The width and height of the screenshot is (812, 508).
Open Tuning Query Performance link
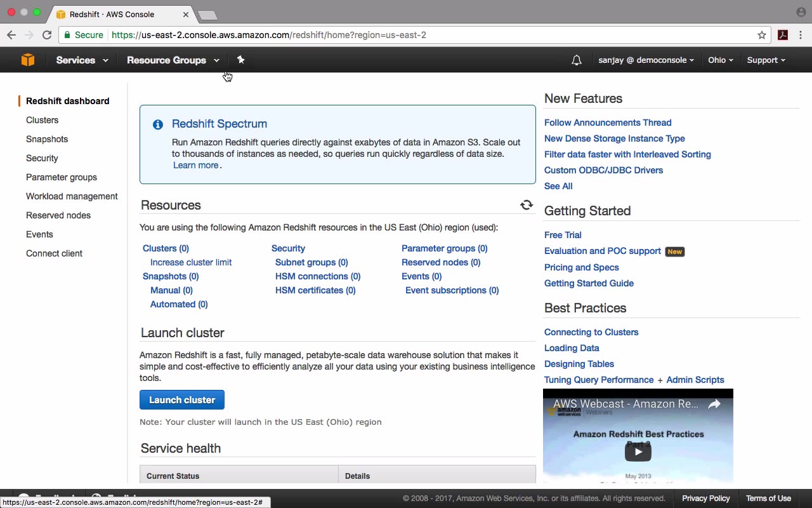(599, 380)
